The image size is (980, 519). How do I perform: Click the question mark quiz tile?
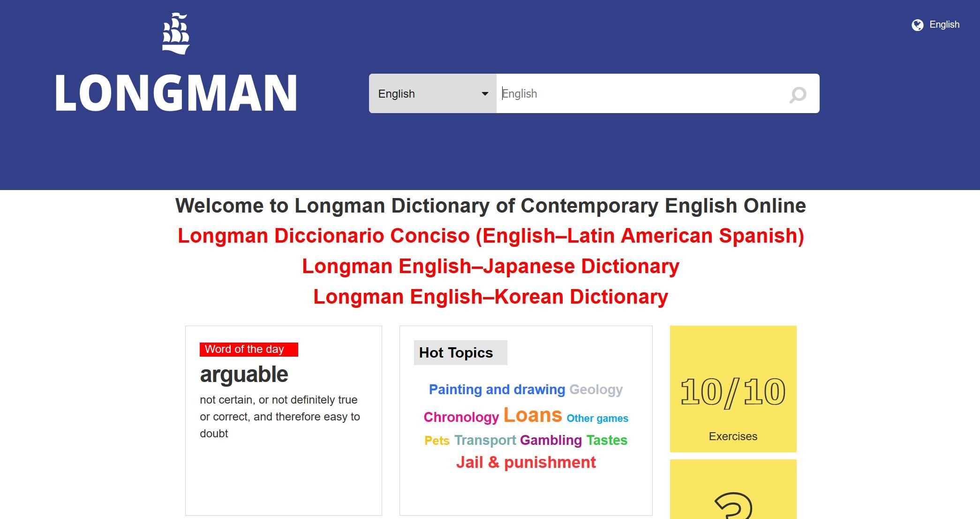tap(733, 497)
